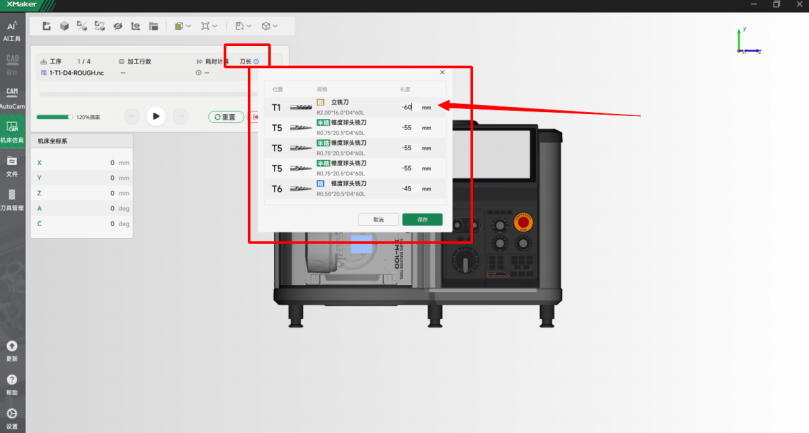This screenshot has height=433, width=809.
Task: Open 设置 settings in the sidebar
Action: click(x=12, y=417)
